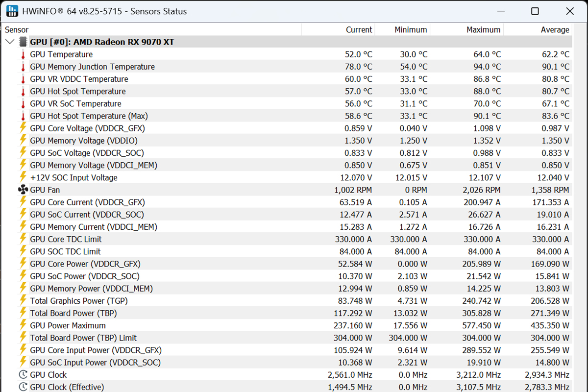The height and width of the screenshot is (392, 588).
Task: Click thermometer icon for GPU Hot Spot Temperature
Action: click(x=23, y=92)
